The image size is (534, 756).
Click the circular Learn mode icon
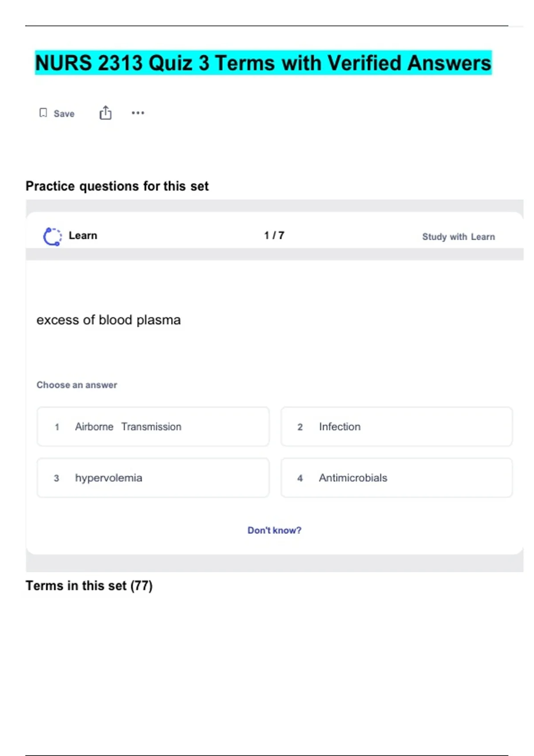(x=52, y=237)
